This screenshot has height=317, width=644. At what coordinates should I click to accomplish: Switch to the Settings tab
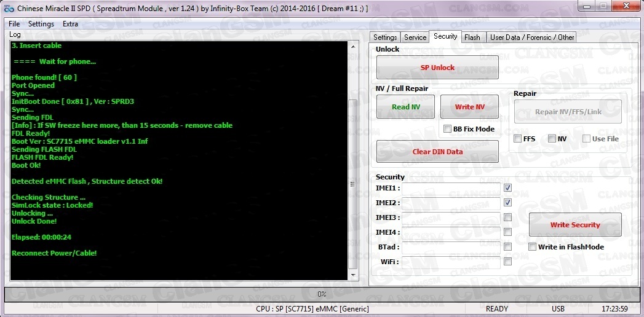(x=385, y=37)
